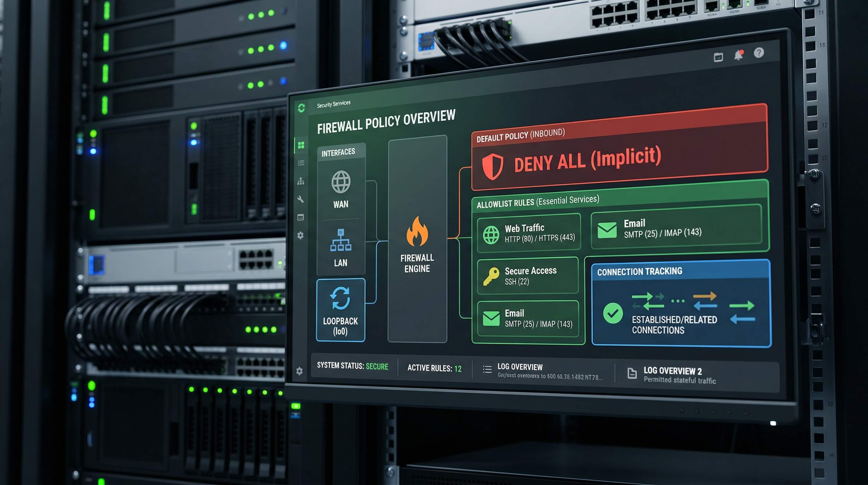The width and height of the screenshot is (868, 485).
Task: Open the help question mark icon
Action: pyautogui.click(x=759, y=53)
